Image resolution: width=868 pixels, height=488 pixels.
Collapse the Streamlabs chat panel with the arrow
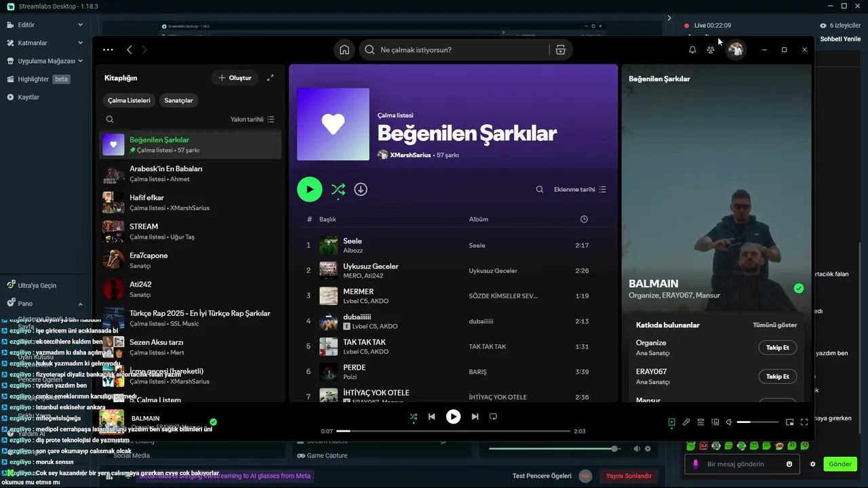(x=669, y=18)
